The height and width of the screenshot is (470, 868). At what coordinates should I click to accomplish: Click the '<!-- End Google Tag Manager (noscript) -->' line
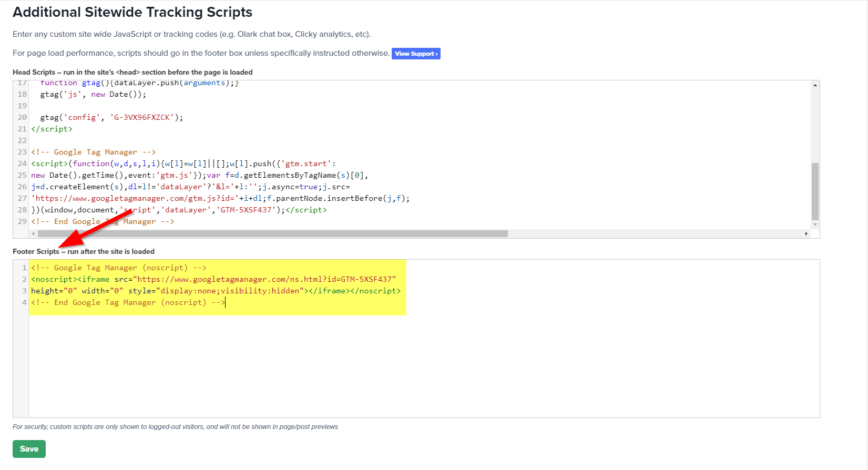point(128,302)
